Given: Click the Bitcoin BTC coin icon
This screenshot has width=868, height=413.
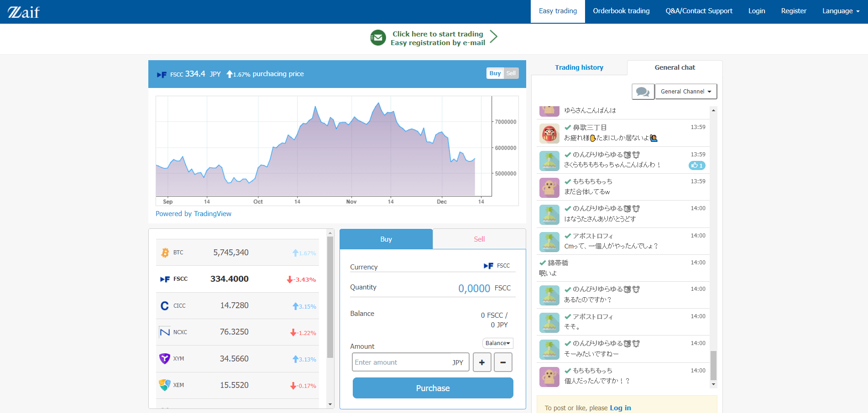Looking at the screenshot, I should [165, 253].
